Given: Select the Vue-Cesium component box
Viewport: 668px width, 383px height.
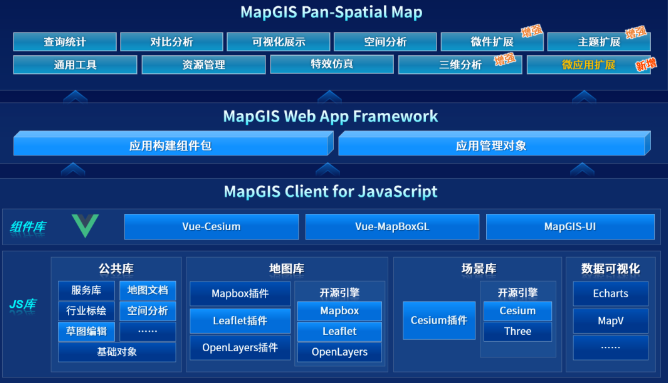Looking at the screenshot, I should click(211, 227).
